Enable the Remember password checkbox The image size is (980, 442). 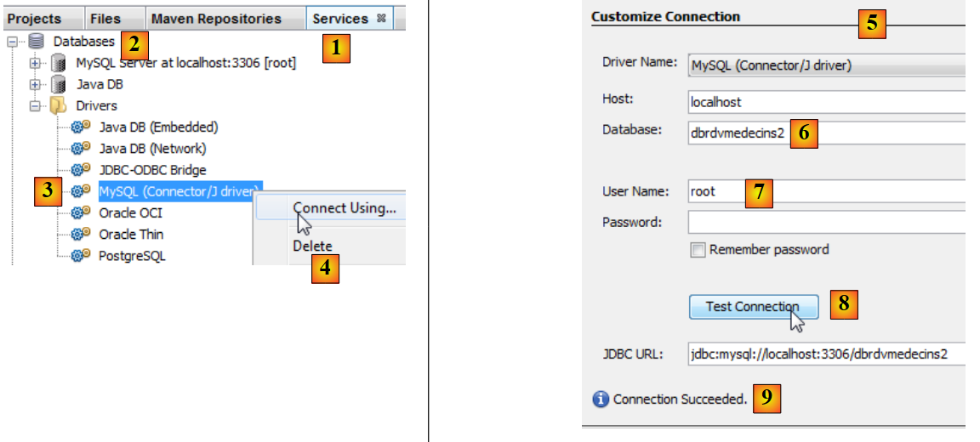[698, 250]
